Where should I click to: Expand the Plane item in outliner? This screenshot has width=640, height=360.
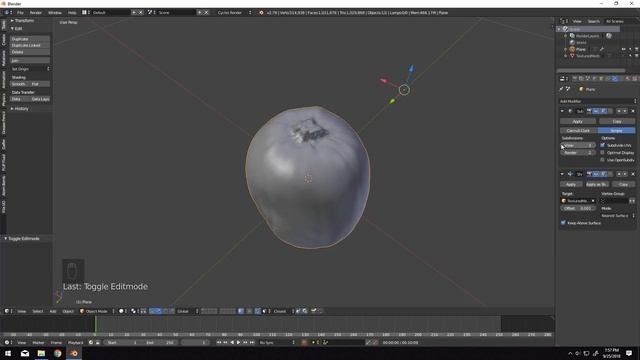566,49
